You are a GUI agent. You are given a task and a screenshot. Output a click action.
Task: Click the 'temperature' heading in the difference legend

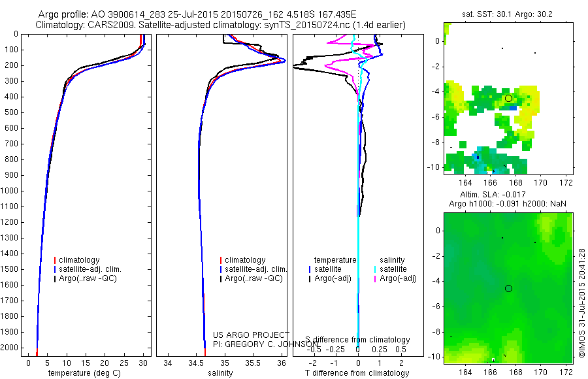[335, 260]
